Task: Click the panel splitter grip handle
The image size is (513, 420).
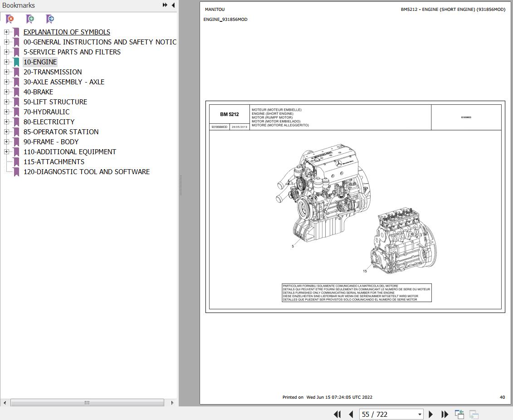Action: 180,186
